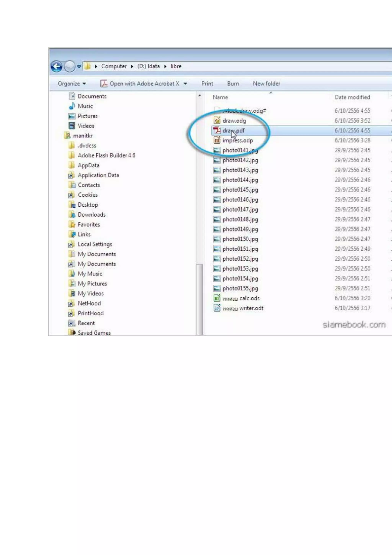This screenshot has height=555, width=392.
Task: Click Adobe Flash Builder 4.6 folder icon
Action: 72,155
